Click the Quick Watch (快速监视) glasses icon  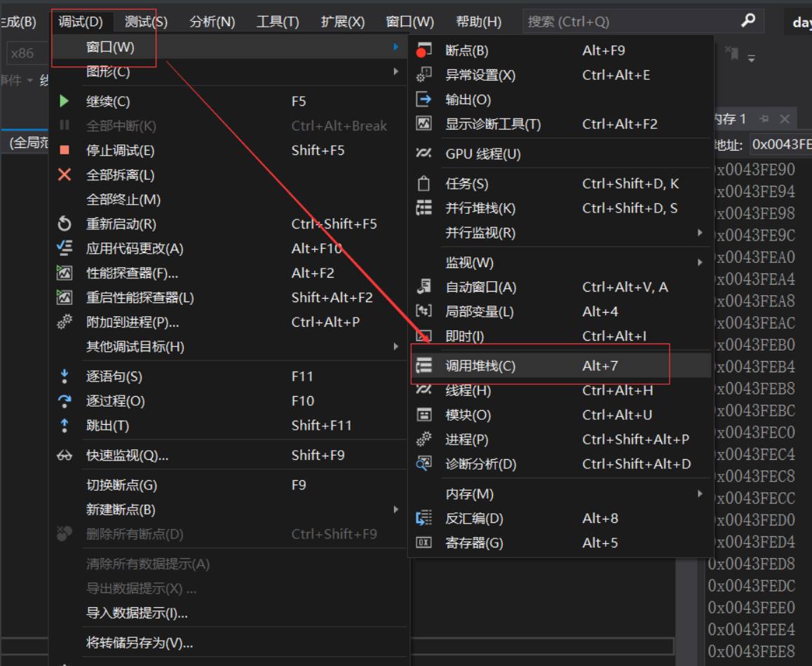64,455
